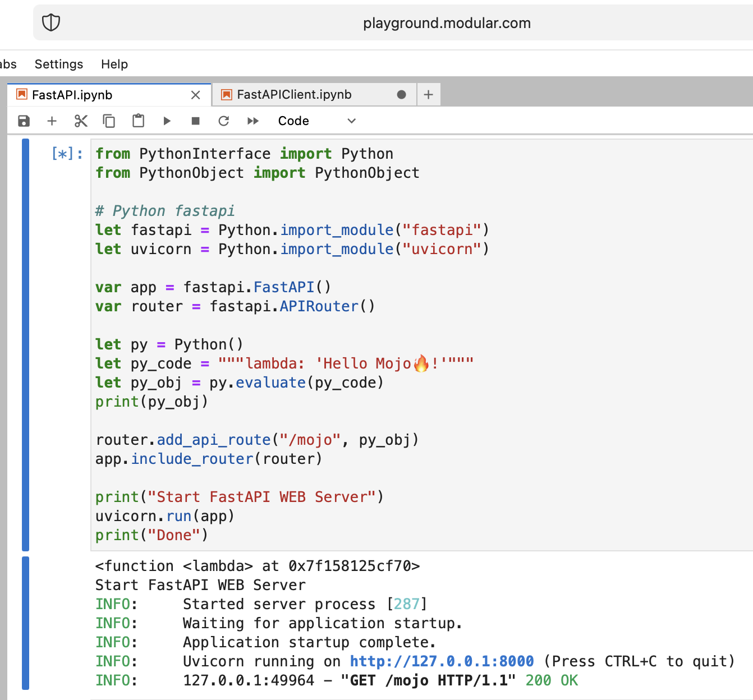753x700 pixels.
Task: Open the http://127.0.0.1:8000 link
Action: tap(442, 661)
